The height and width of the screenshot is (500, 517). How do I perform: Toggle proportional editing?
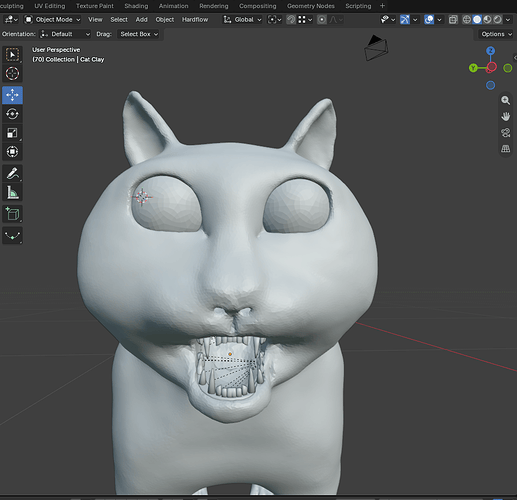(x=322, y=20)
